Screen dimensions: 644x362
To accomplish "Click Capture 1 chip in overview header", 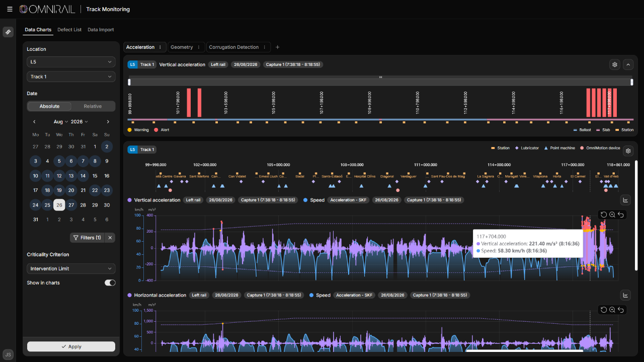I will click(293, 64).
